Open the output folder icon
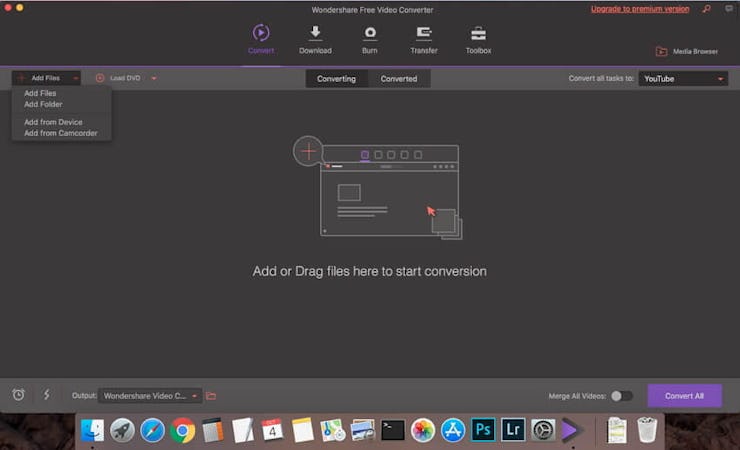The width and height of the screenshot is (740, 450). [211, 396]
